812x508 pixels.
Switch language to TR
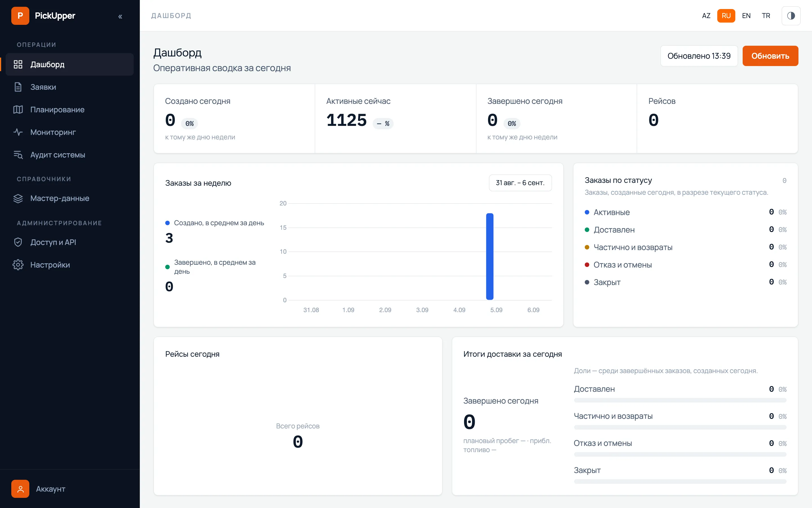pos(766,16)
